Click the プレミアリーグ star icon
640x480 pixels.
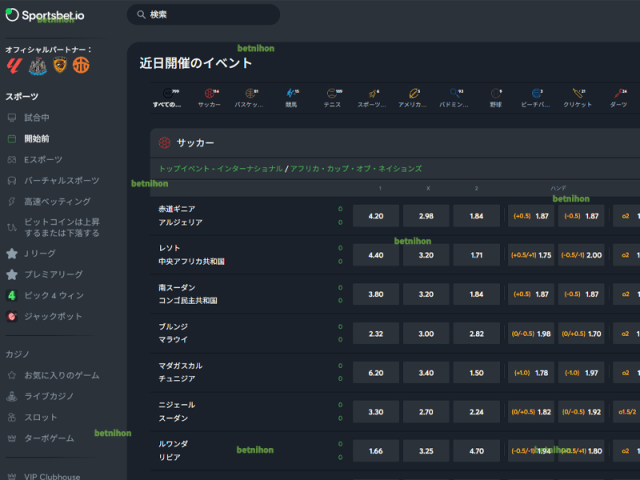pyautogui.click(x=12, y=274)
